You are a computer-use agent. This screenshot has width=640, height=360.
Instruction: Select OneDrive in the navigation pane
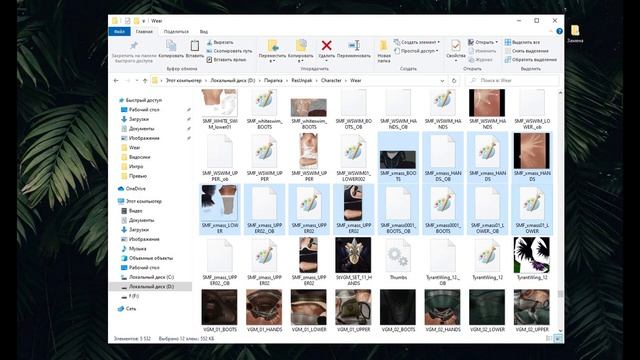click(x=136, y=189)
